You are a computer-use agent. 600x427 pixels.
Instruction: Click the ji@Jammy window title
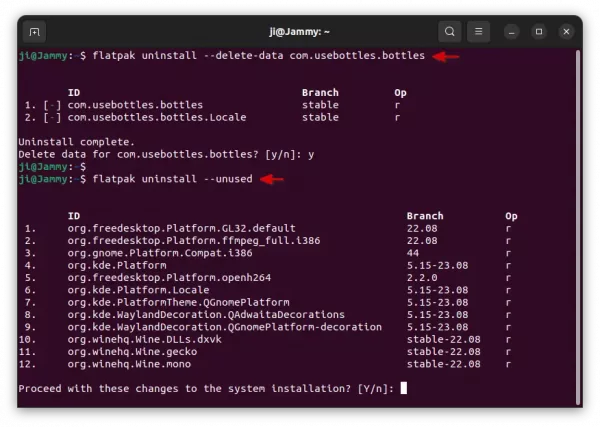pyautogui.click(x=299, y=31)
